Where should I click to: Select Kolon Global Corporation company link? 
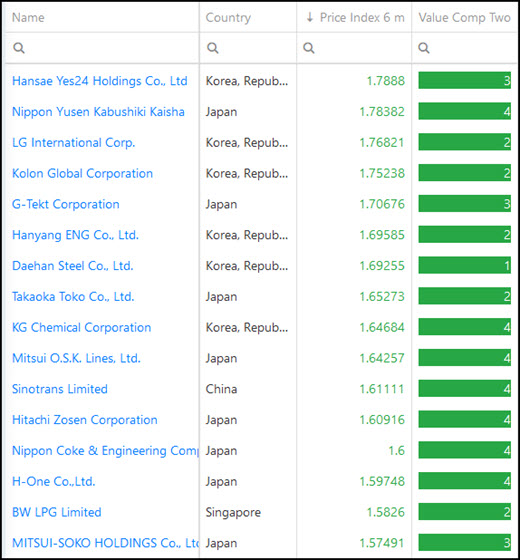[82, 173]
